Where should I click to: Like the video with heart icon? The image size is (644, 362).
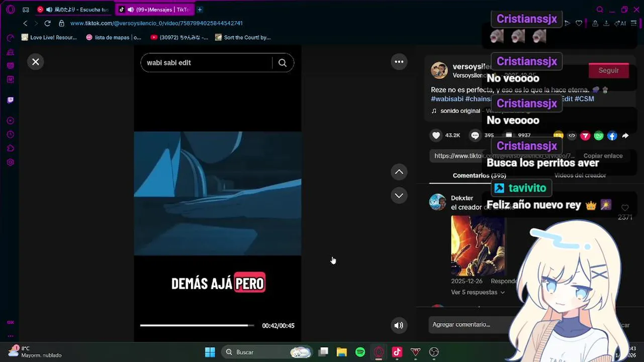pos(436,135)
